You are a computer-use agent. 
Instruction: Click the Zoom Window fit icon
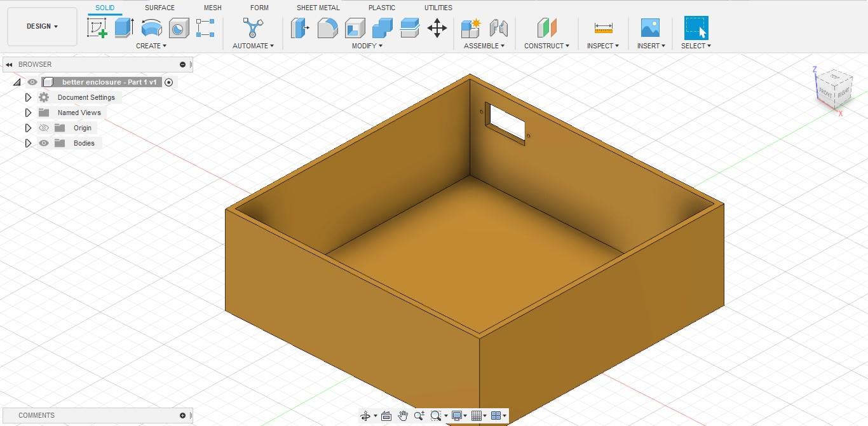[x=435, y=416]
